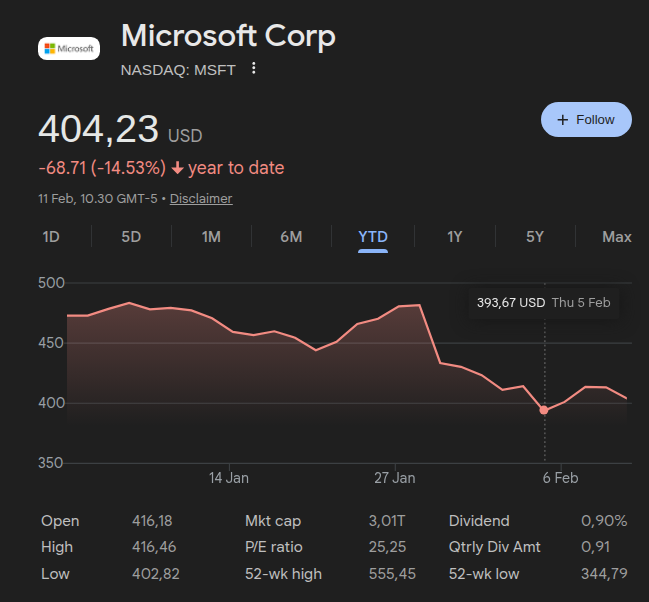This screenshot has width=649, height=602.
Task: Open the Disclaimer link
Action: 201,198
